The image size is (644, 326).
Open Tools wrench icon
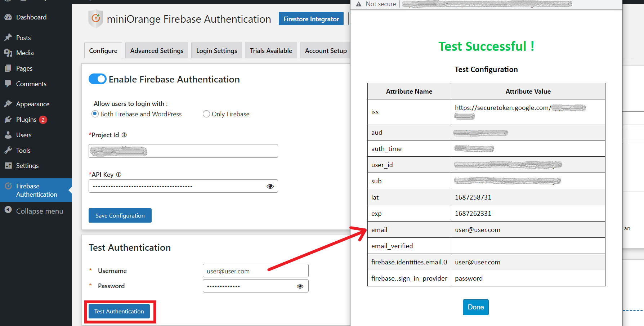point(8,150)
